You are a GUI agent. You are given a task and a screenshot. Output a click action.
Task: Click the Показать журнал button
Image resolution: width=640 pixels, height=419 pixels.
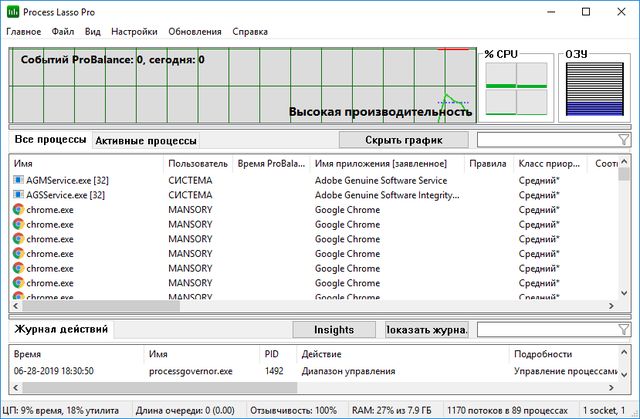tap(426, 329)
